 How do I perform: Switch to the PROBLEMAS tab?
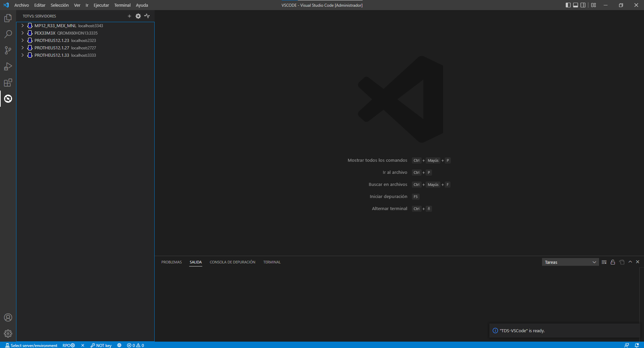click(x=171, y=262)
